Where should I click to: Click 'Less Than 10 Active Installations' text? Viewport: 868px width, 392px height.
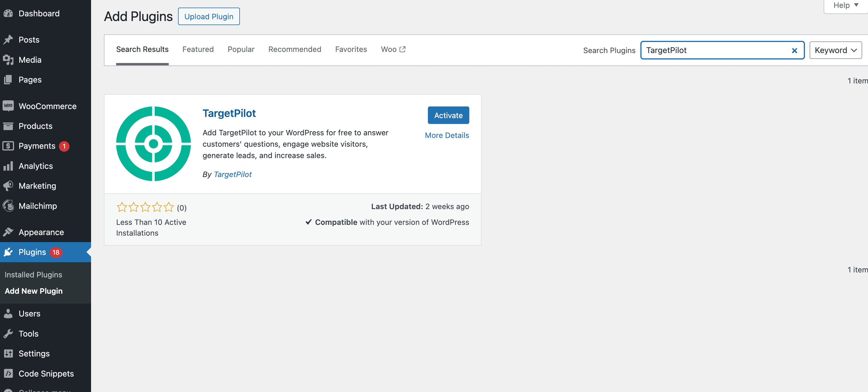(151, 228)
